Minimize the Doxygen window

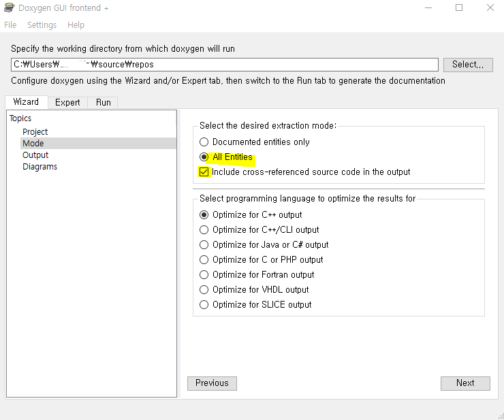coord(428,7)
